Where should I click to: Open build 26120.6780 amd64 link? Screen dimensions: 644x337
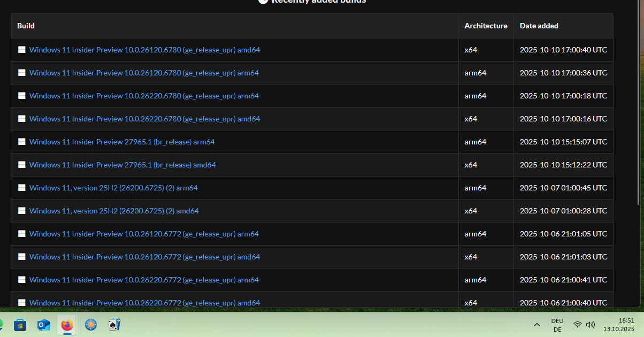(144, 50)
